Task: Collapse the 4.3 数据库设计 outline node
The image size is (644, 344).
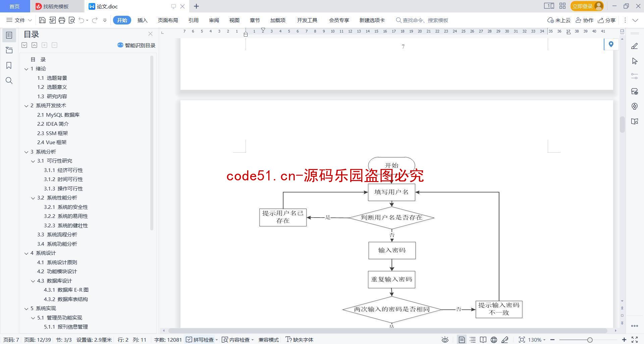Action: (33, 281)
